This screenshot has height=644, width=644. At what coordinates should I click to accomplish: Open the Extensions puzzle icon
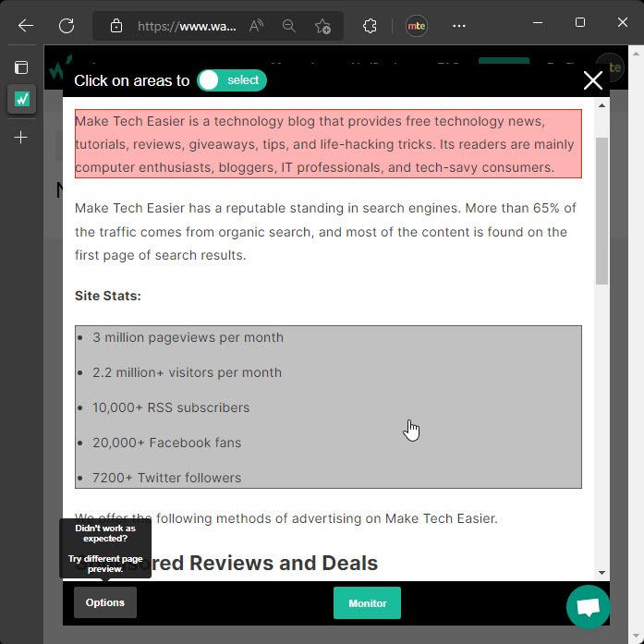(371, 26)
